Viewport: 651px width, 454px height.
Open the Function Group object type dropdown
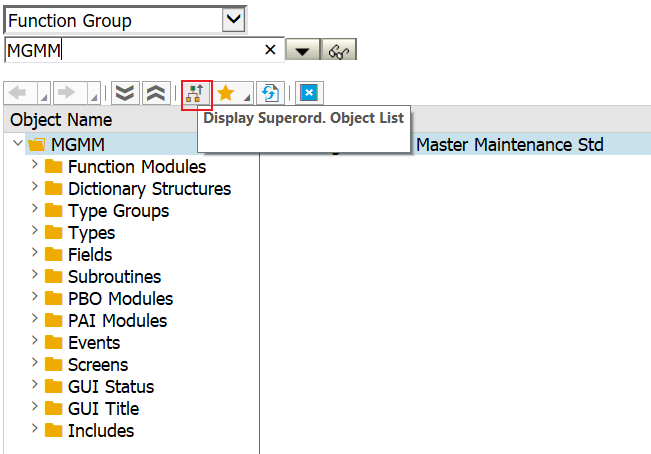[x=233, y=20]
